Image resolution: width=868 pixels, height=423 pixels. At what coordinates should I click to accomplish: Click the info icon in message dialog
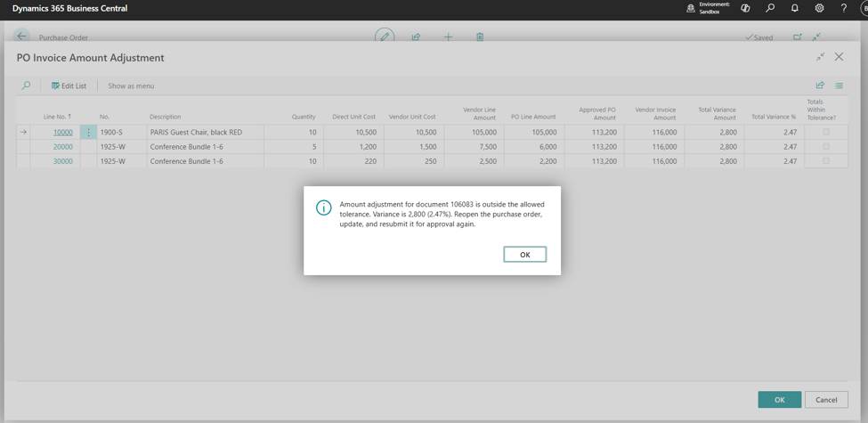[x=323, y=207]
